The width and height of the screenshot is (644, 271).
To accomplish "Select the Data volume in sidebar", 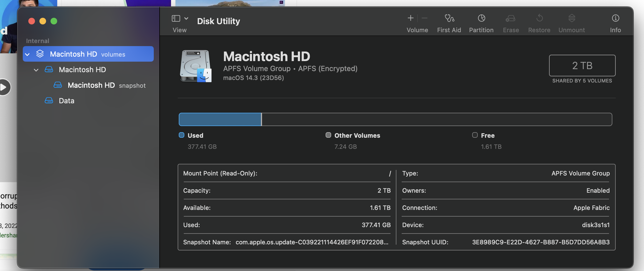I will [66, 101].
